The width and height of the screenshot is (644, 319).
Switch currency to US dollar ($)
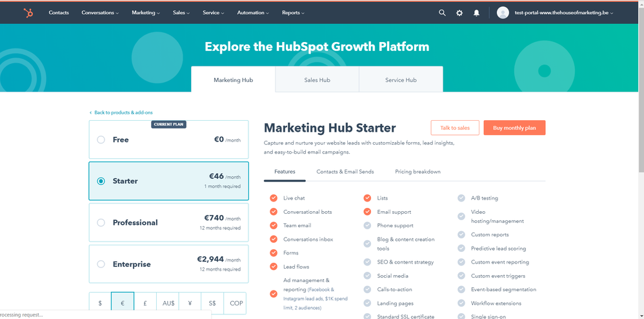pyautogui.click(x=100, y=304)
